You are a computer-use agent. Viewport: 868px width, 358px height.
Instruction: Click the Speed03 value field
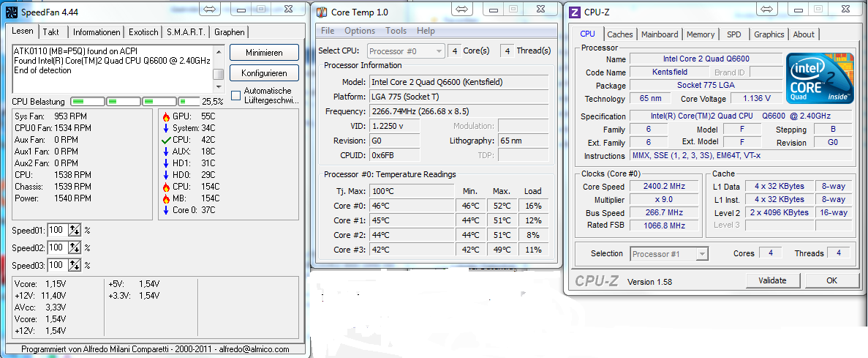(x=58, y=265)
